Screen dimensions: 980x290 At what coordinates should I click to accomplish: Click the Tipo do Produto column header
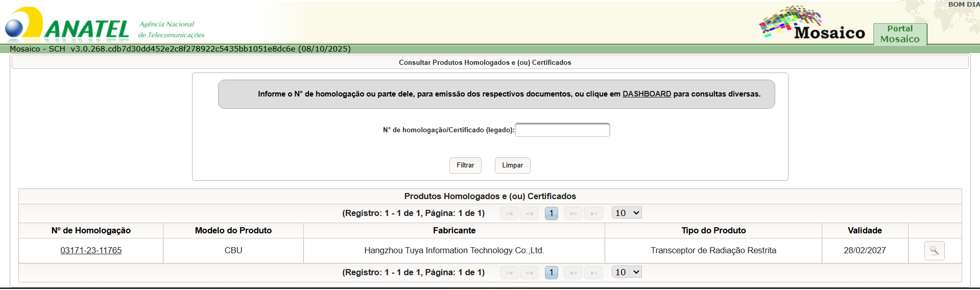pyautogui.click(x=713, y=230)
